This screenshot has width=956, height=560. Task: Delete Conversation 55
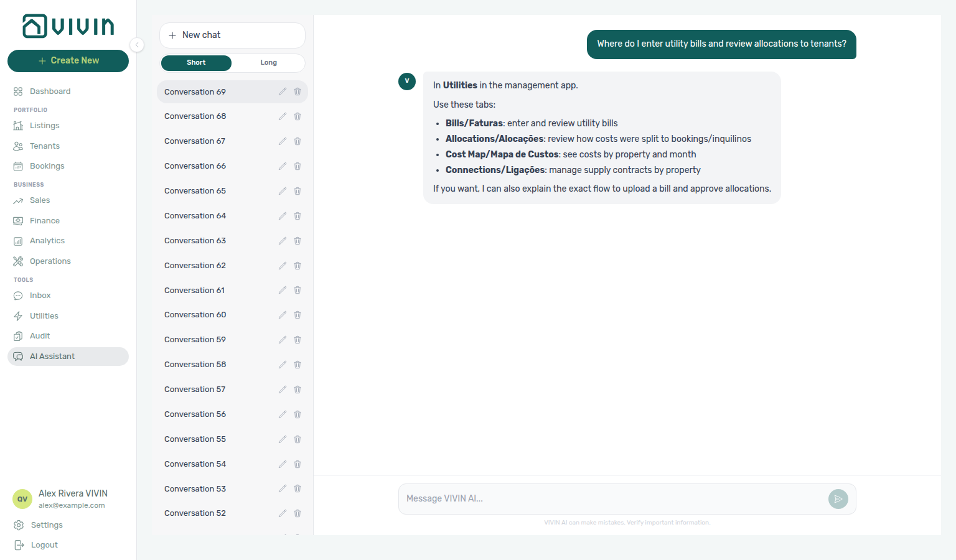pyautogui.click(x=298, y=439)
